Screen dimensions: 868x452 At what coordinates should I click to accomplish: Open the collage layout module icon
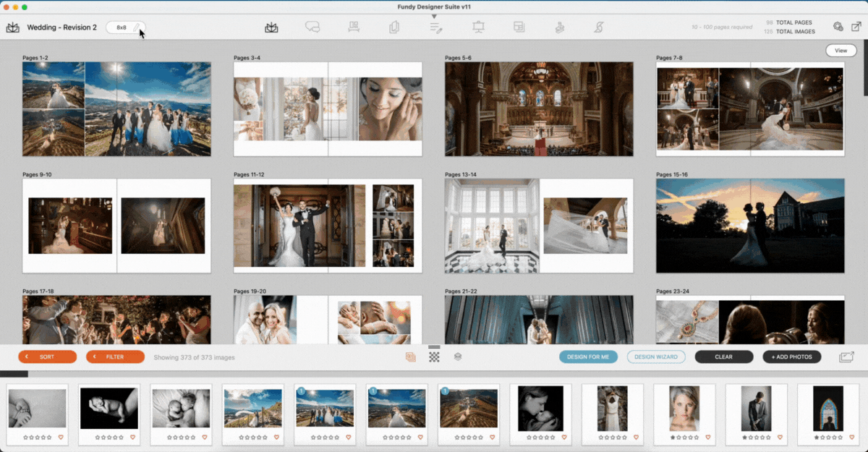519,27
